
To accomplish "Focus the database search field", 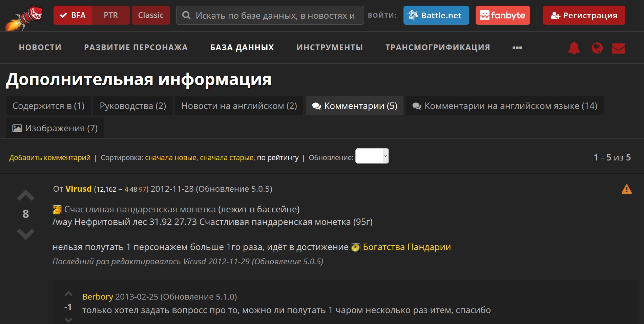I will [x=274, y=15].
